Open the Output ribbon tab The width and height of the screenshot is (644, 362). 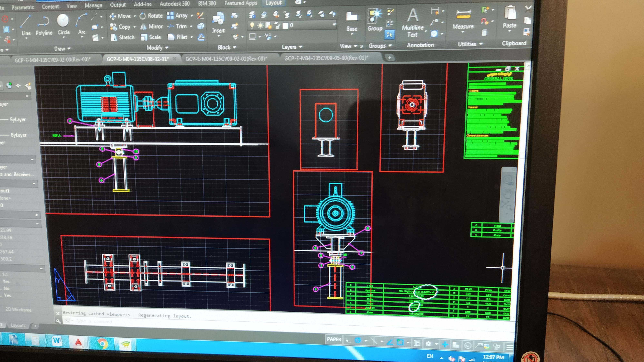pyautogui.click(x=118, y=5)
